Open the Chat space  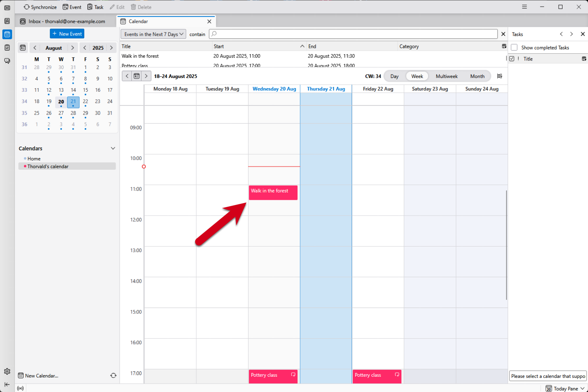click(x=7, y=61)
